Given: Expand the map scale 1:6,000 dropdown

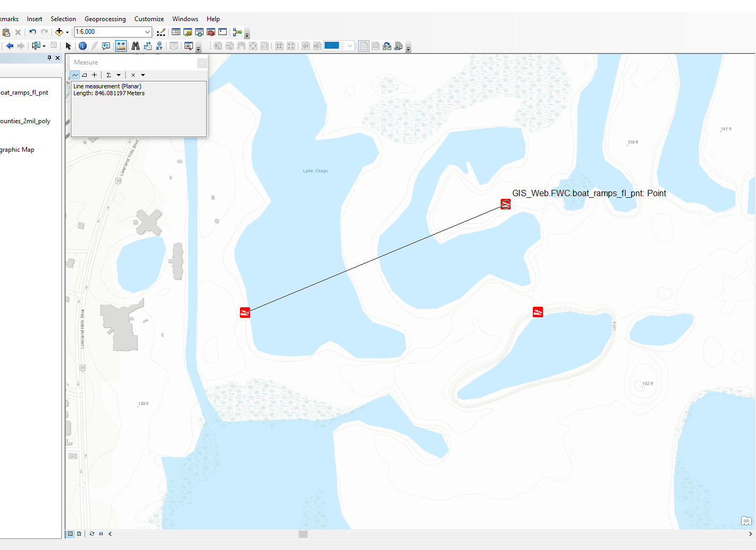Looking at the screenshot, I should tap(147, 32).
